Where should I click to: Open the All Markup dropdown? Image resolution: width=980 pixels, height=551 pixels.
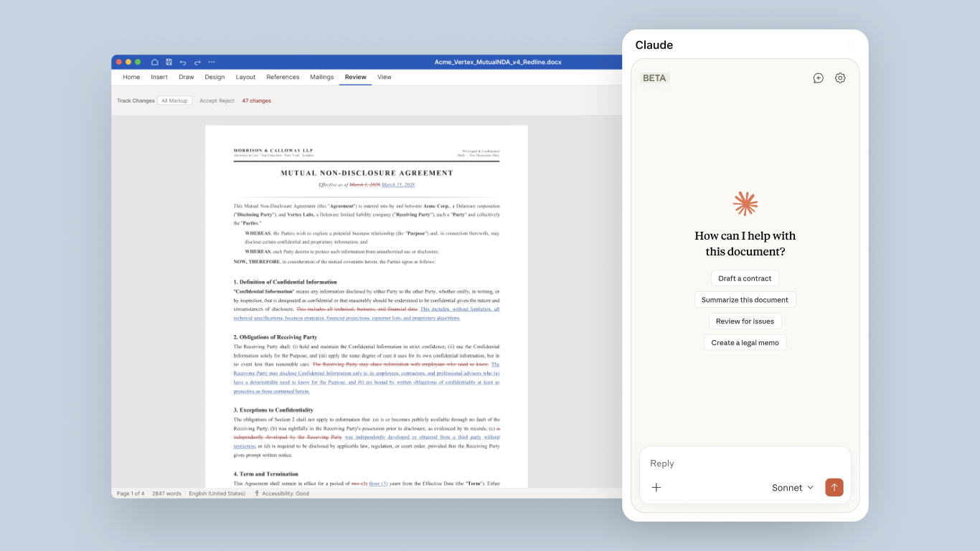(x=174, y=100)
